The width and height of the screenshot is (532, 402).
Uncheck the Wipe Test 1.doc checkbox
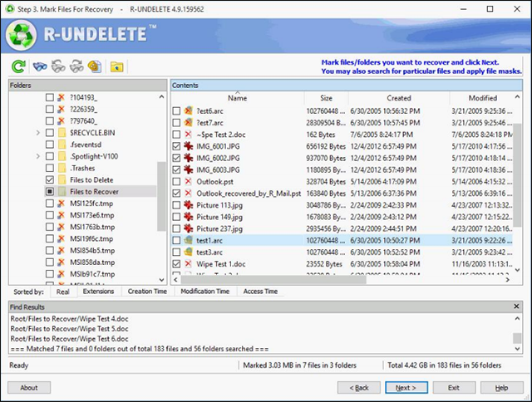(176, 263)
